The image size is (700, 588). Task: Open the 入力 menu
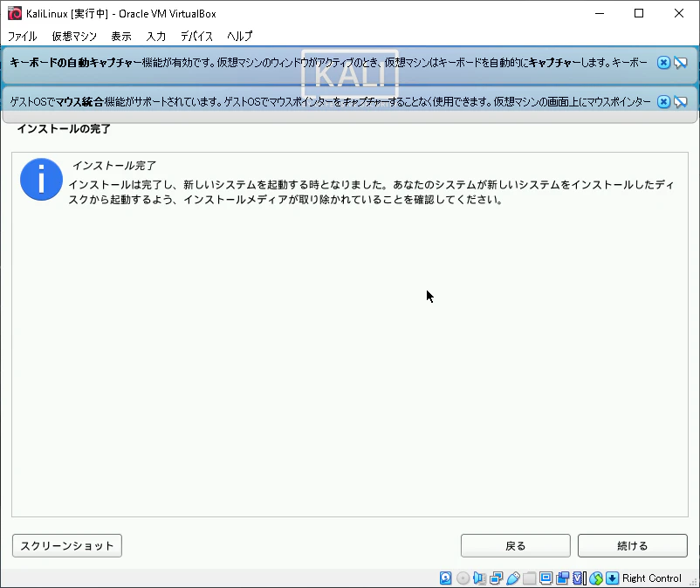coord(156,36)
